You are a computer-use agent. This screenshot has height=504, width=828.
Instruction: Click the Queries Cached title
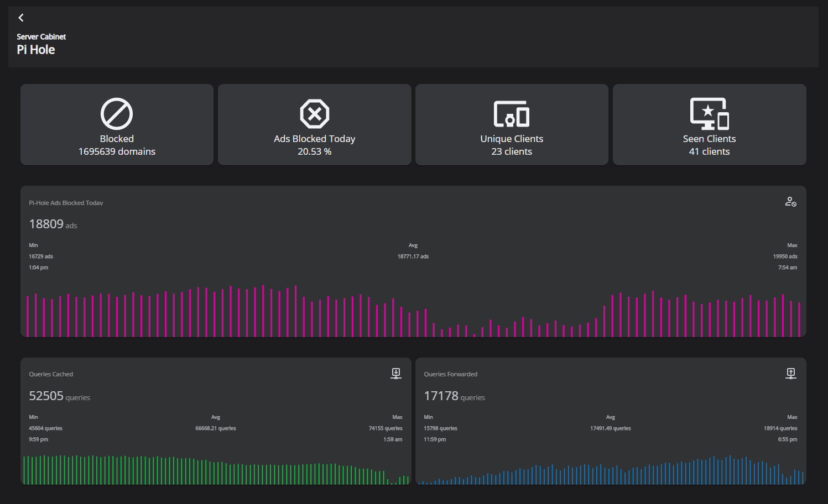pyautogui.click(x=51, y=374)
